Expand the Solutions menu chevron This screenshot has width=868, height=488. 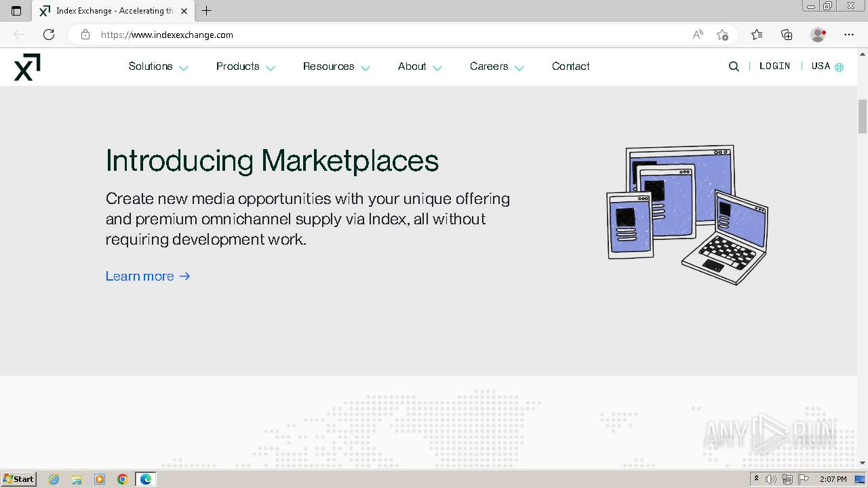(183, 68)
